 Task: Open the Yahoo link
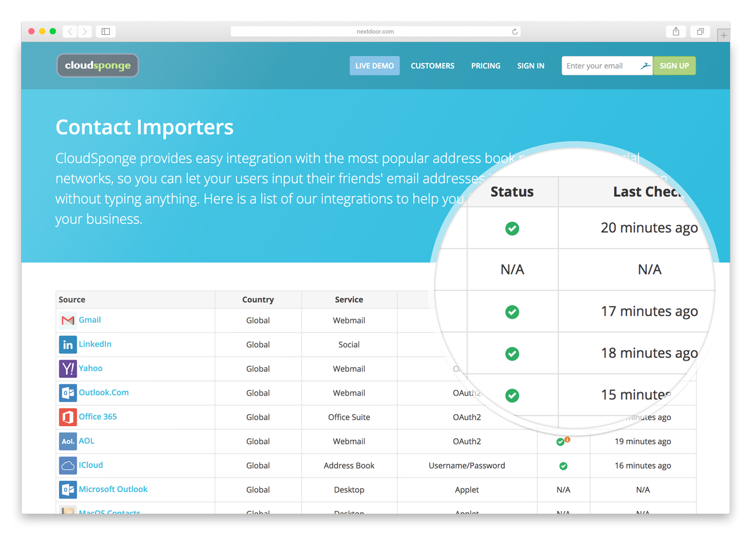(91, 368)
